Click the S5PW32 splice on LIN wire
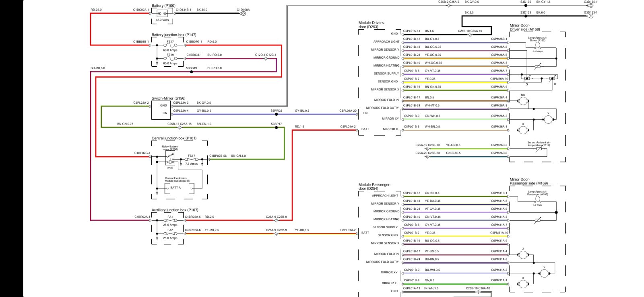 coord(276,114)
